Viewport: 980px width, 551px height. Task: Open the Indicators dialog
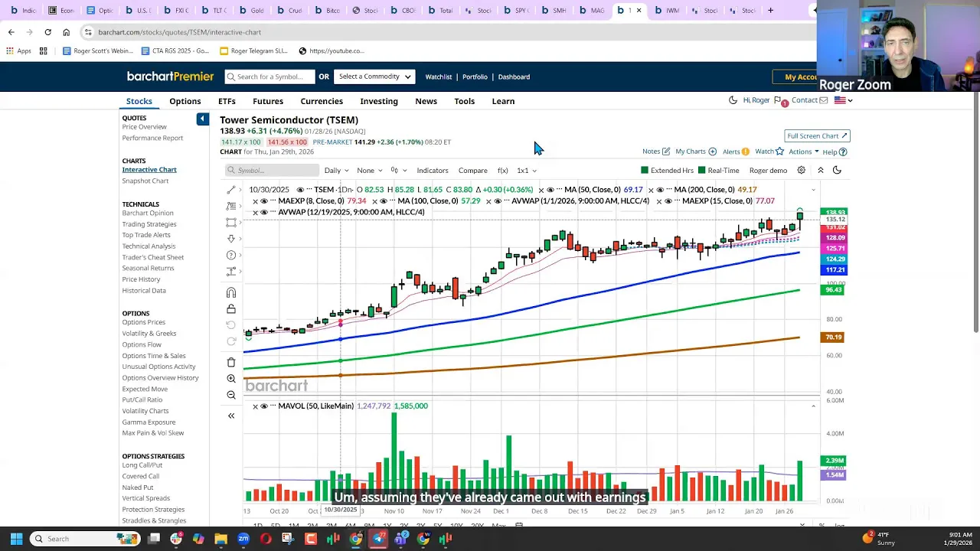[433, 171]
